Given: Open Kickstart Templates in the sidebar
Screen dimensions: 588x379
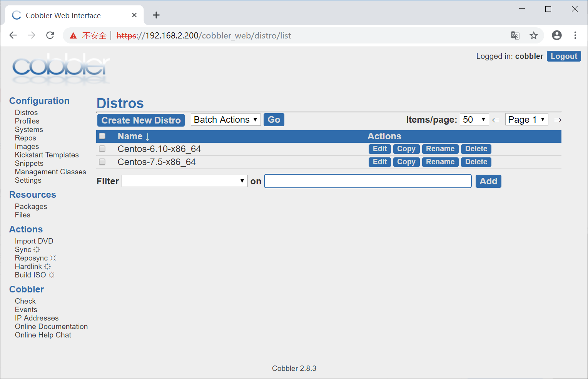Looking at the screenshot, I should [47, 155].
